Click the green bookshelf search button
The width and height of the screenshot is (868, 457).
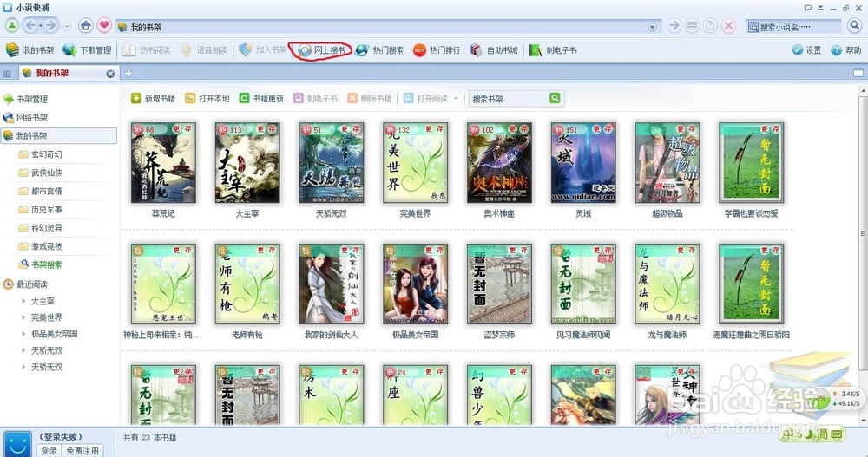pos(555,98)
